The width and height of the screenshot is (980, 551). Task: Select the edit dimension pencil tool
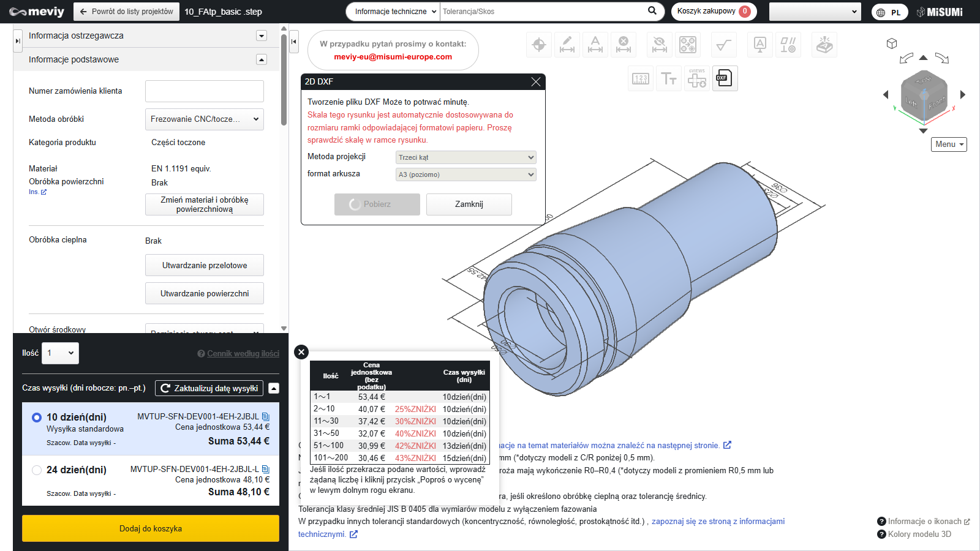coord(567,45)
